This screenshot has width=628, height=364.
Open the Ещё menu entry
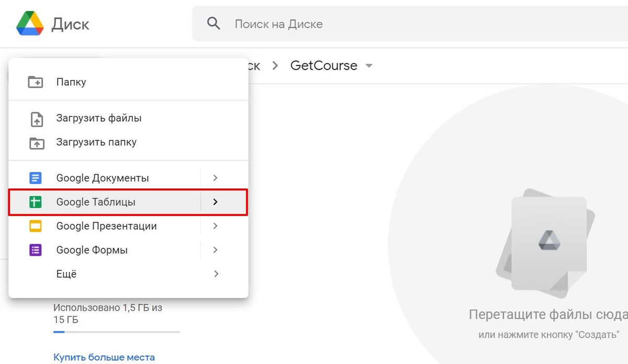coord(128,274)
